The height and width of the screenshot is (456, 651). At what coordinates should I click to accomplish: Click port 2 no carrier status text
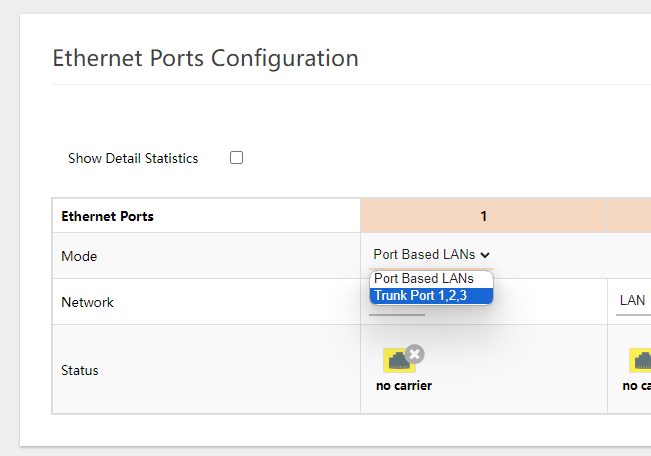coord(637,385)
